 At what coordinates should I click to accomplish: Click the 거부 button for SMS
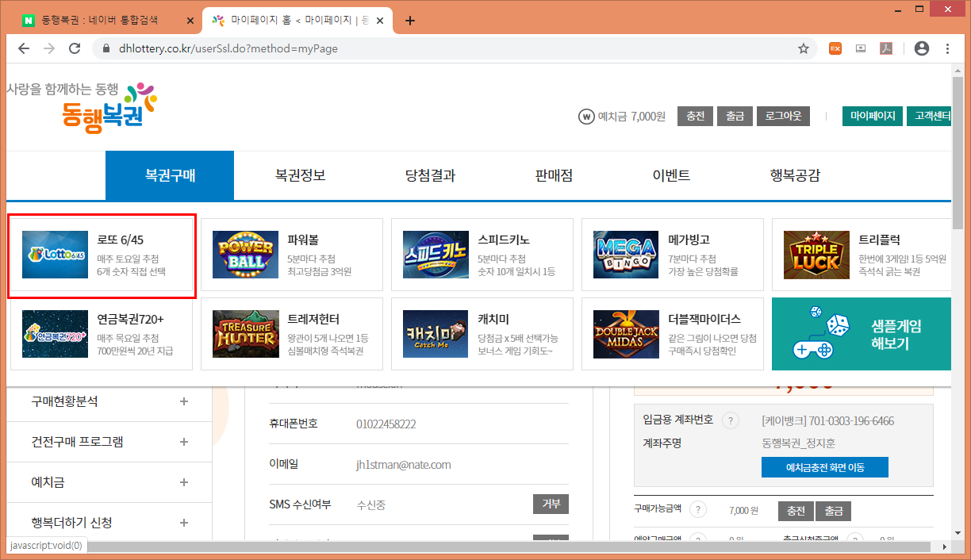coord(551,504)
